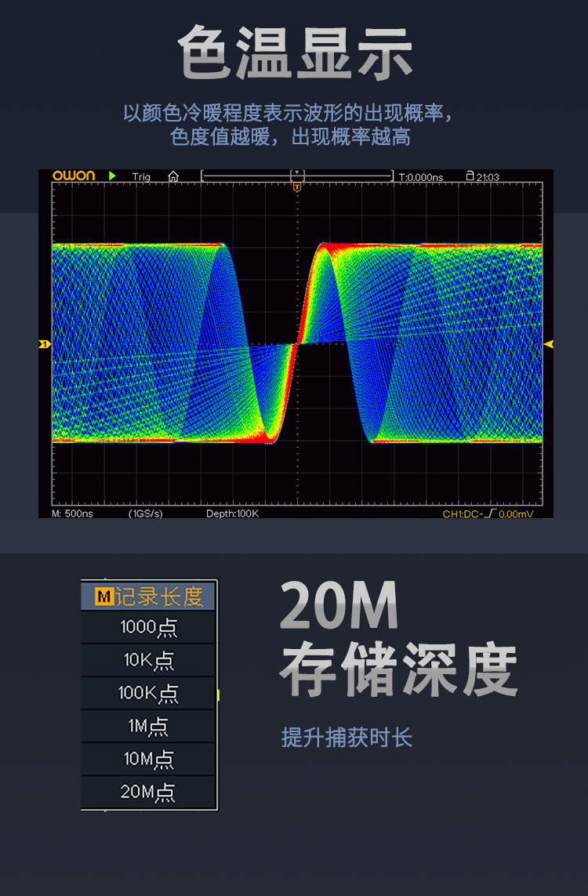Click the Trig status label
The image size is (588, 896).
pos(141,177)
